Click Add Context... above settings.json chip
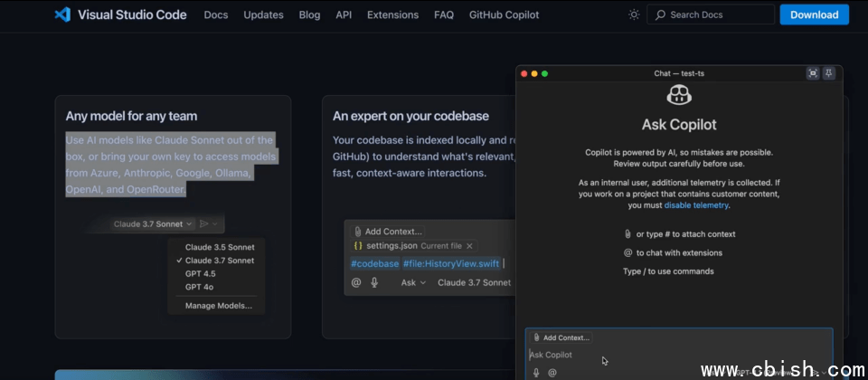868x380 pixels. tap(388, 232)
